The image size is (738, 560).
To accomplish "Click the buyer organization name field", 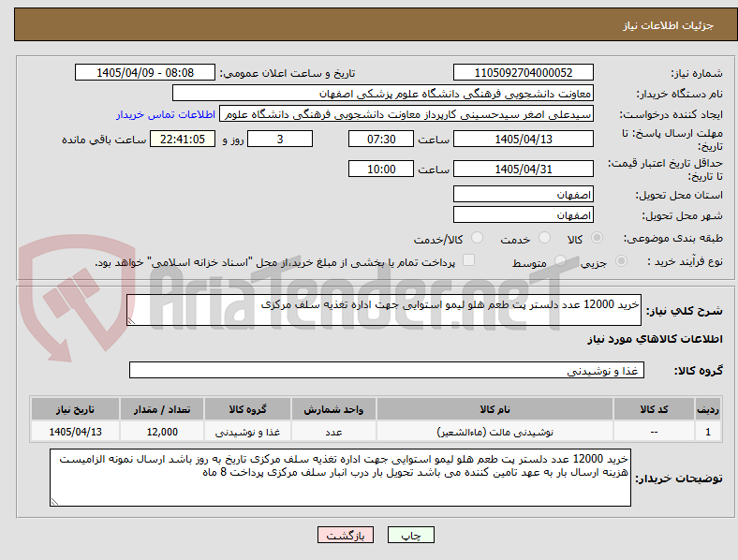I will [x=383, y=93].
